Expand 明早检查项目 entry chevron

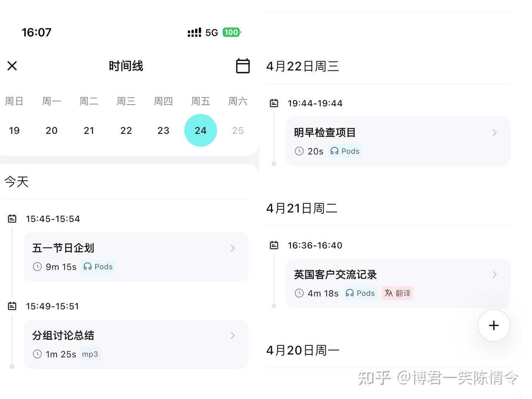[x=494, y=133]
